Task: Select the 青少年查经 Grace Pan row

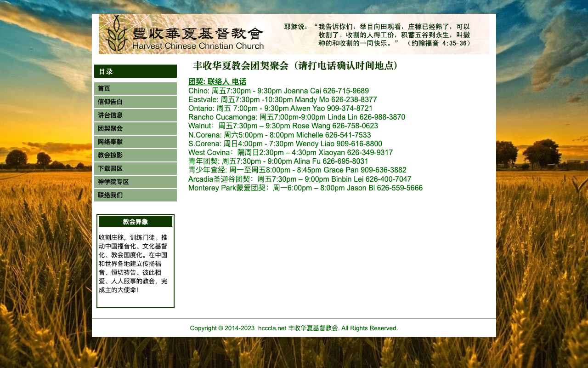Action: coord(297,170)
